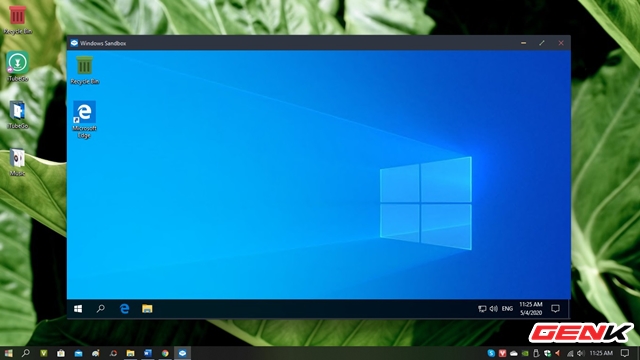Open the sandbox volume control
This screenshot has height=360, width=640.
pyautogui.click(x=493, y=309)
